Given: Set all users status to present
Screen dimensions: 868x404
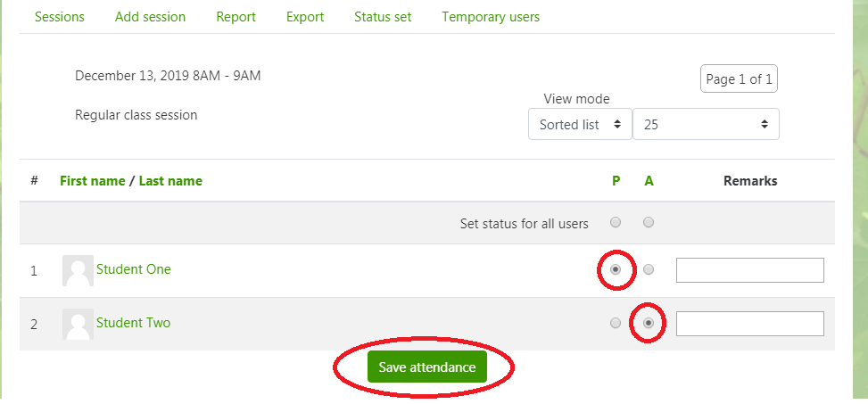Looking at the screenshot, I should [x=615, y=222].
